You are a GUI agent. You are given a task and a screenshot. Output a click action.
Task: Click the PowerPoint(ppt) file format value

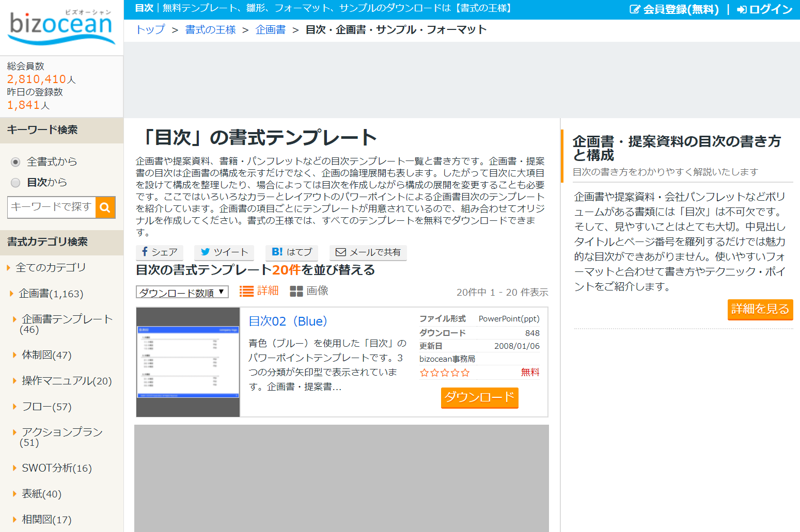509,319
